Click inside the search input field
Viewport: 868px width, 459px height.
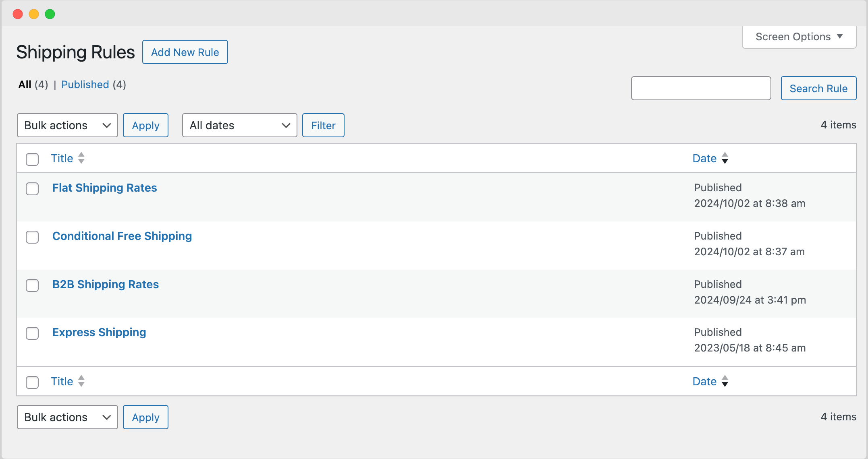[x=701, y=88]
